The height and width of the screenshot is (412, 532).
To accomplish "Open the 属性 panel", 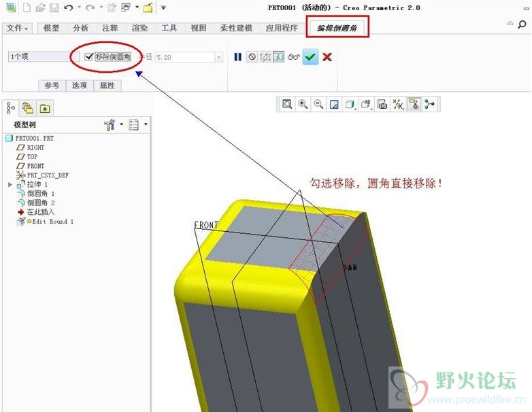I will click(107, 86).
